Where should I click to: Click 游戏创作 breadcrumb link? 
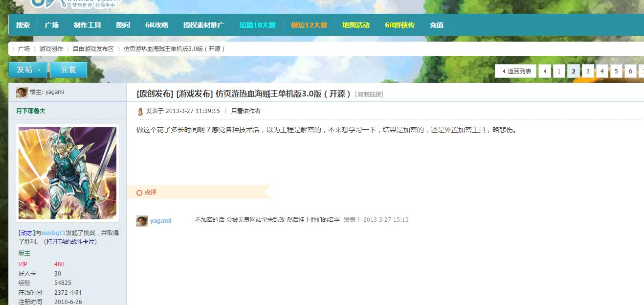(x=51, y=49)
